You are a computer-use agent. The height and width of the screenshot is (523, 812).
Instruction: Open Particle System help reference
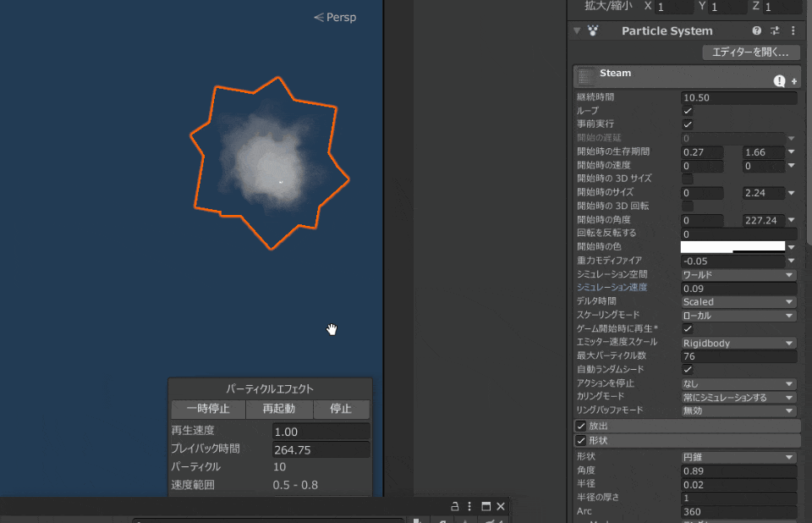point(757,30)
